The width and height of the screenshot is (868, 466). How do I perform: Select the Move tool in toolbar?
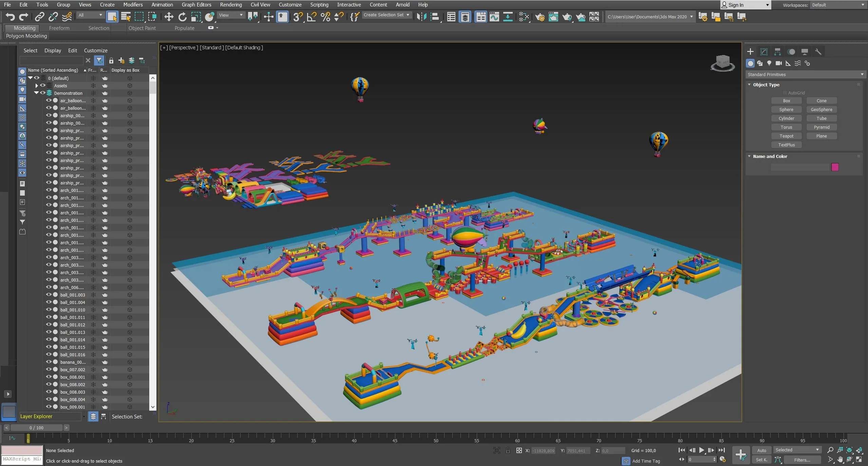click(169, 17)
